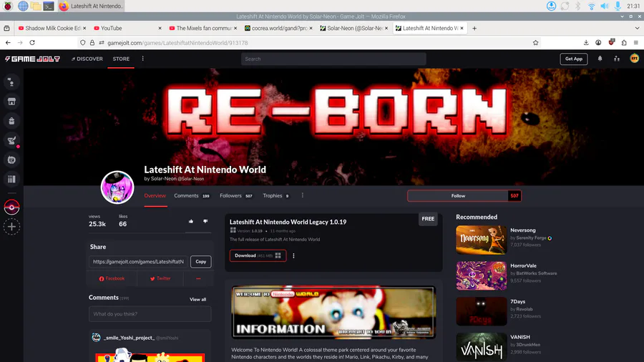
Task: Open the volume speaker tray icon
Action: 604,6
